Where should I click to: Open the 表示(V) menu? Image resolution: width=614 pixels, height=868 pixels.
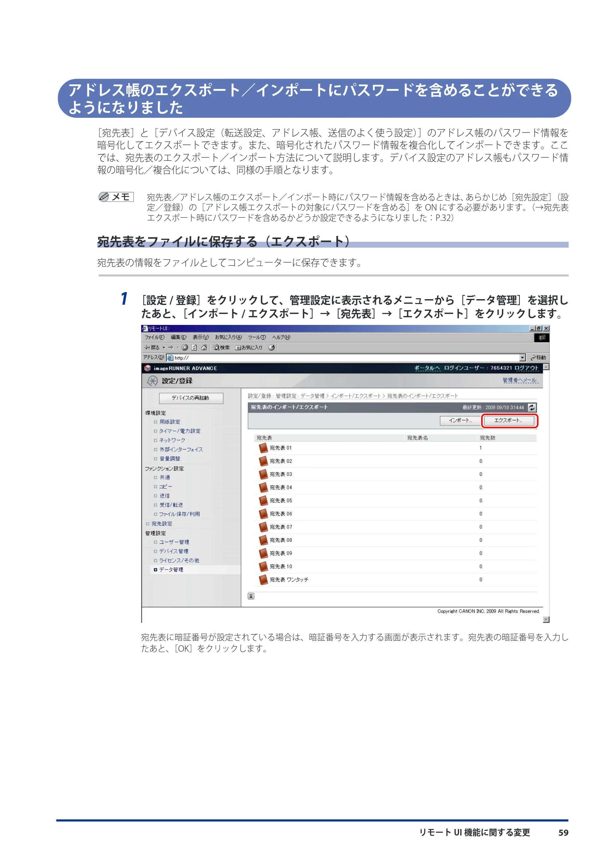click(200, 337)
